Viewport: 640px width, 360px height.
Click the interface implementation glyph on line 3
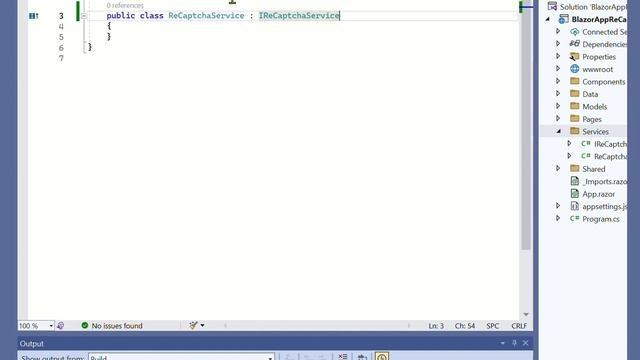pos(34,16)
